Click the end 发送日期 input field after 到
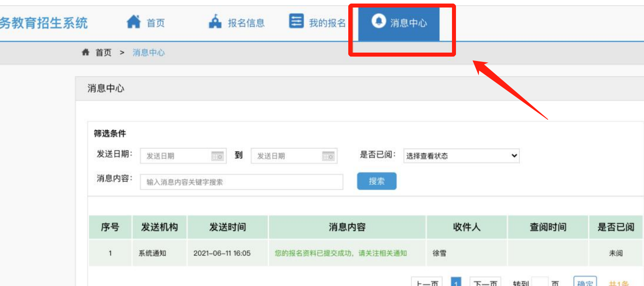The height and width of the screenshot is (286, 644). pos(294,156)
